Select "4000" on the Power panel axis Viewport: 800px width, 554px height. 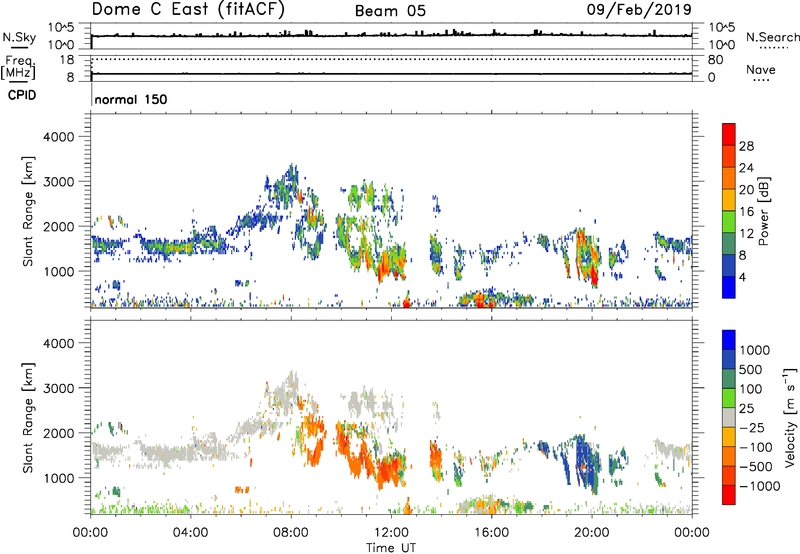point(59,137)
